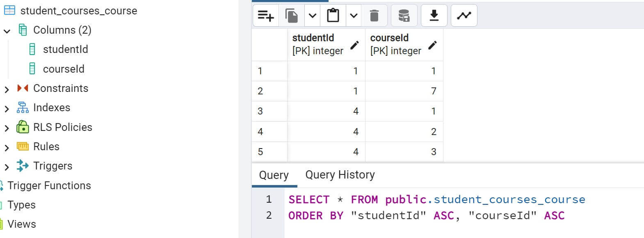Image resolution: width=644 pixels, height=238 pixels.
Task: Click the Graph visualiser icon
Action: click(464, 16)
